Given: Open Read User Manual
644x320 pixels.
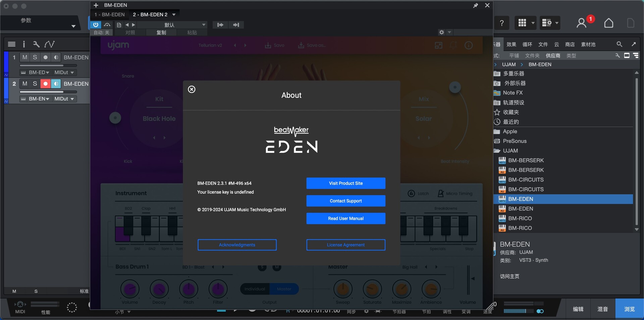Looking at the screenshot, I should 346,218.
